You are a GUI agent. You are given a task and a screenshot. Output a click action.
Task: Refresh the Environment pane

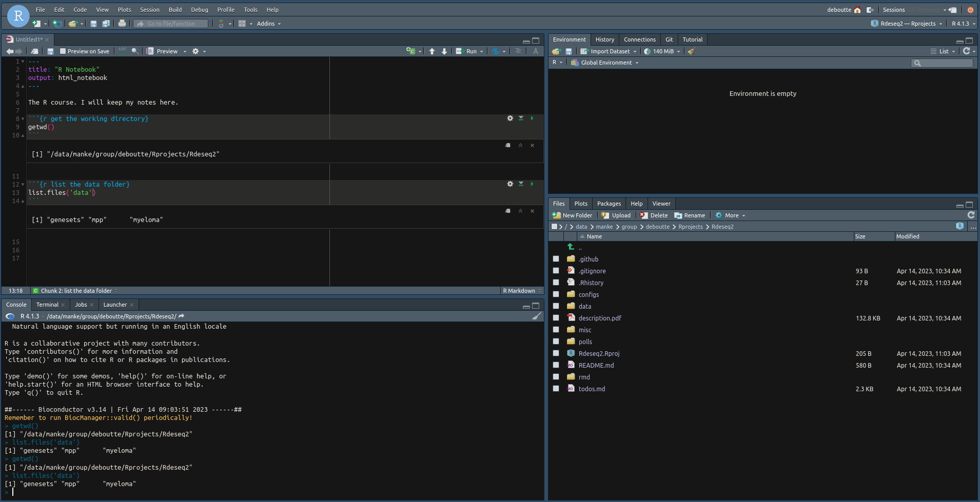click(967, 51)
